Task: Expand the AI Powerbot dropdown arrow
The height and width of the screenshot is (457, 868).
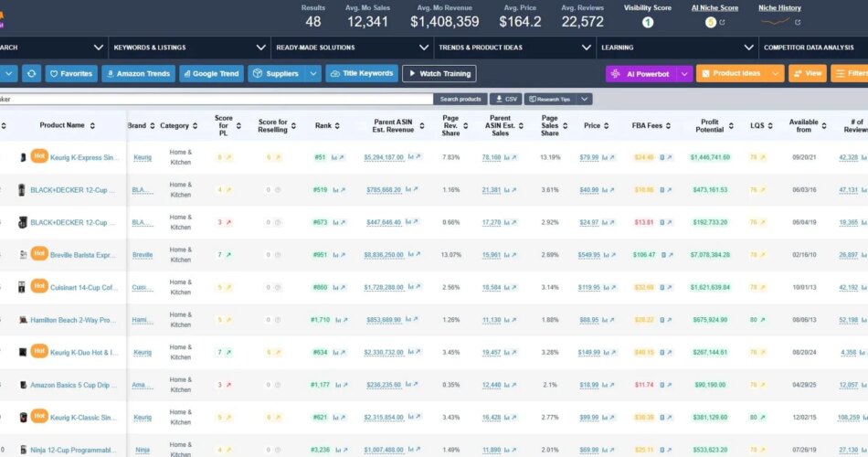Action: tap(683, 73)
